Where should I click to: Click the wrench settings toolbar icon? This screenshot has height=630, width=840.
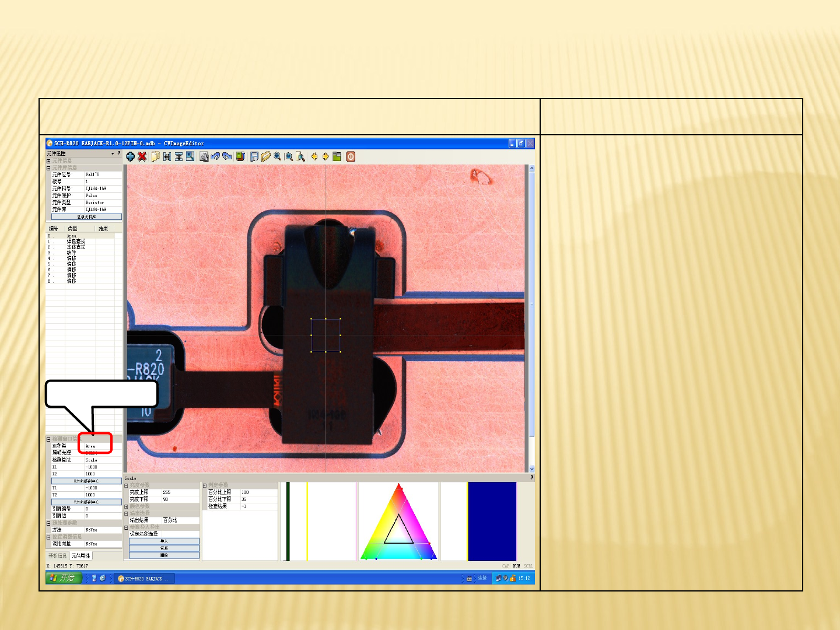(x=204, y=156)
